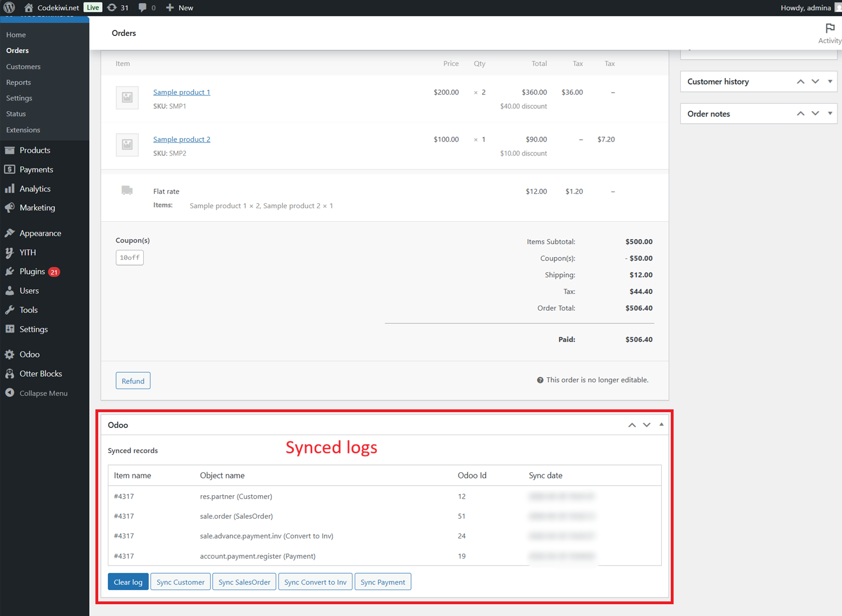The width and height of the screenshot is (842, 616).
Task: Collapse the Odoo panel with triangle toggle
Action: (x=661, y=425)
